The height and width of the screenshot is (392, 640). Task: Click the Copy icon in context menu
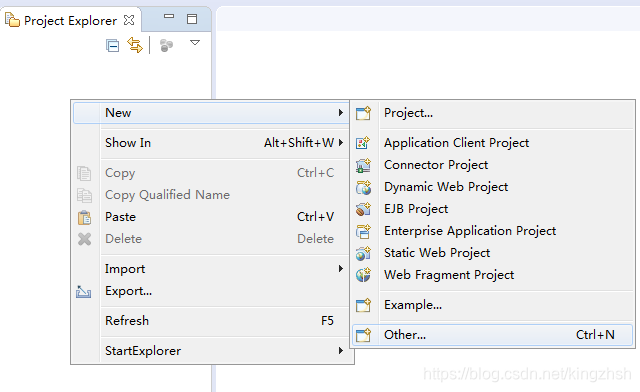84,174
